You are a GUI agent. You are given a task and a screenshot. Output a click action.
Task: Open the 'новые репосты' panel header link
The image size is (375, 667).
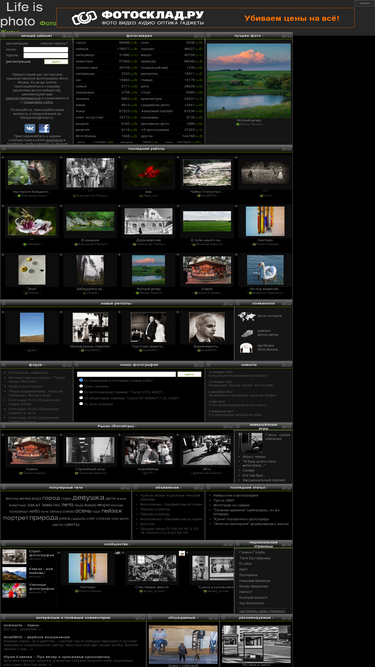click(x=117, y=303)
